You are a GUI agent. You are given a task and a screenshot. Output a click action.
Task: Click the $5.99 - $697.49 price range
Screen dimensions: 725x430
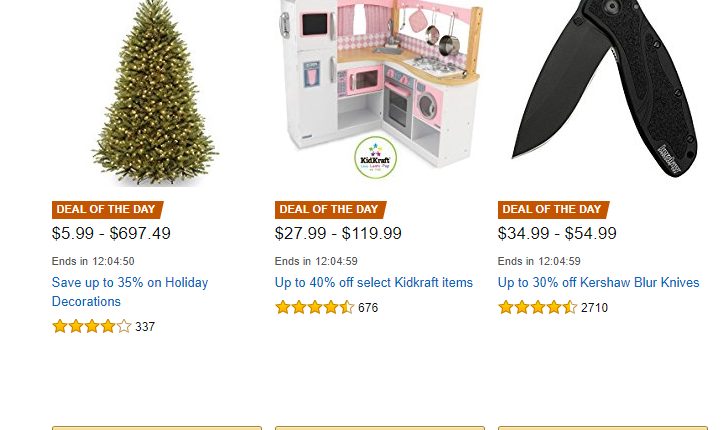(111, 233)
